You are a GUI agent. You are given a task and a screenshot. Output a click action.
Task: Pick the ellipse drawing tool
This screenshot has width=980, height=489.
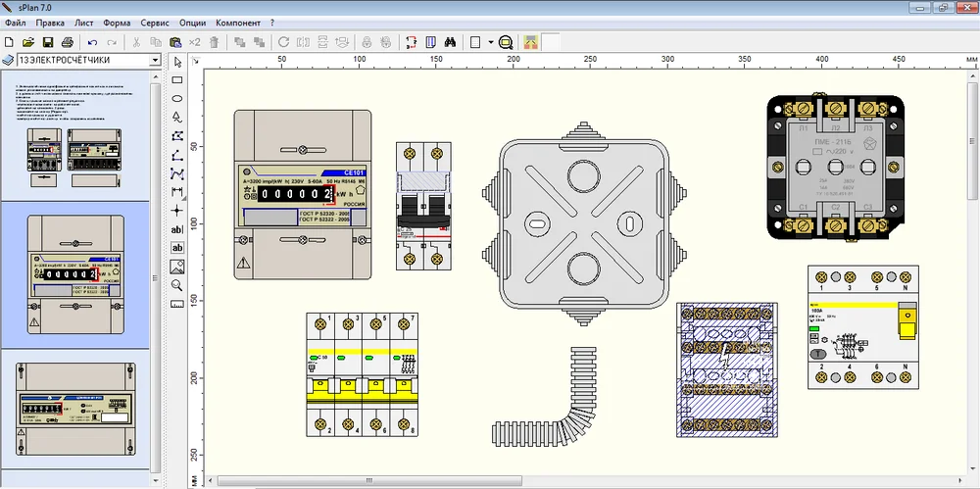coord(177,99)
